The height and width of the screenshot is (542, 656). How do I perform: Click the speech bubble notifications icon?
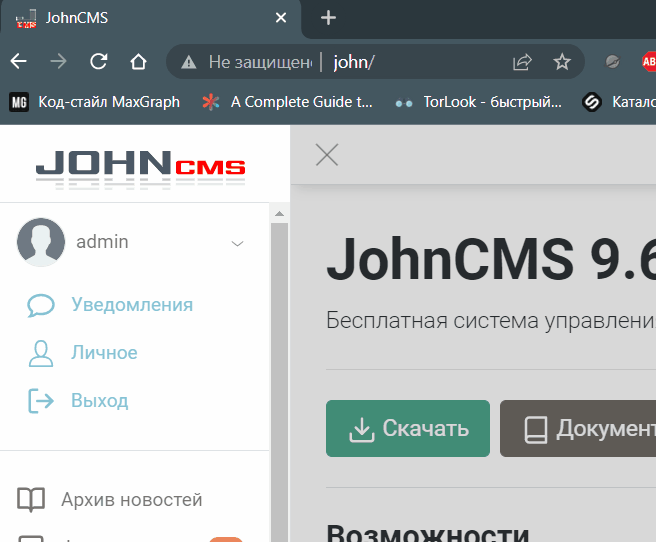click(x=41, y=305)
